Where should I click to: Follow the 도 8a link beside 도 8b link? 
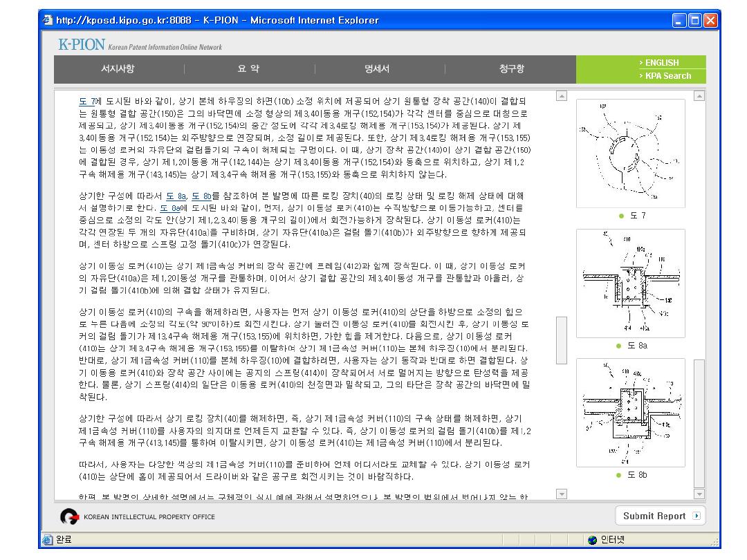176,196
